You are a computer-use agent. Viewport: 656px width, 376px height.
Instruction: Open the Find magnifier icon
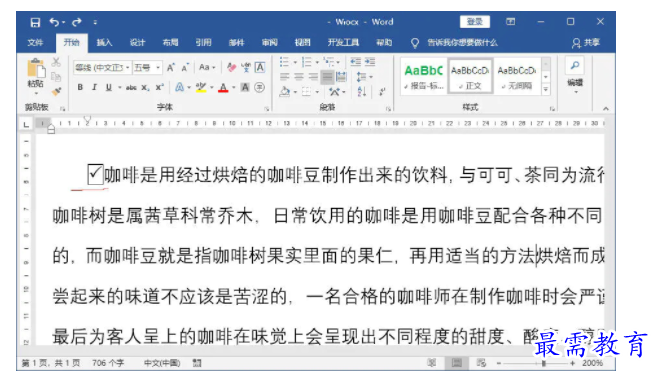pyautogui.click(x=575, y=66)
